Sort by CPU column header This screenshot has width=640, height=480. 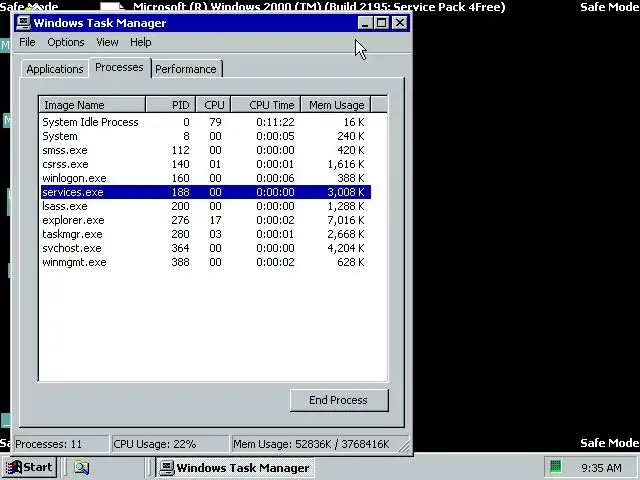point(213,105)
